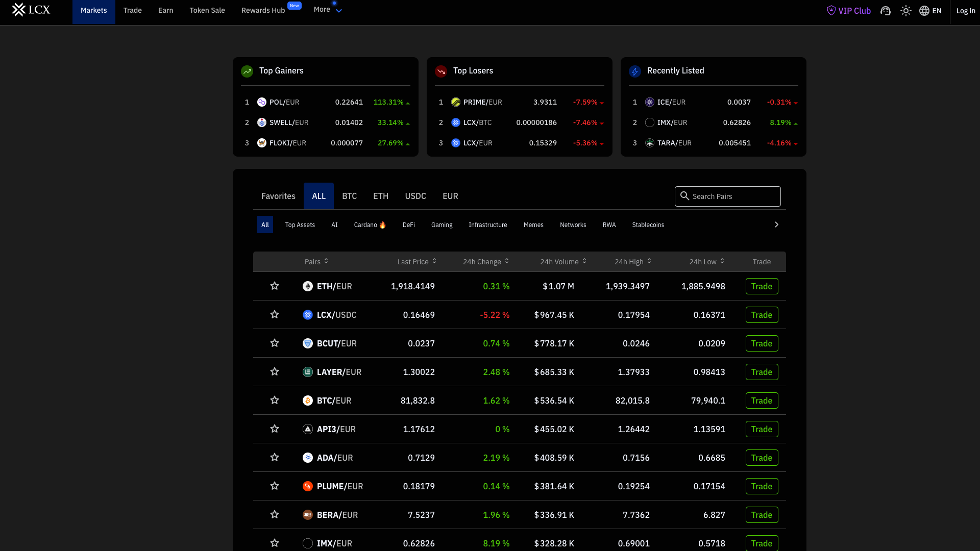Viewport: 980px width, 551px height.
Task: Click the Top Losers trend-down icon
Action: tap(441, 71)
